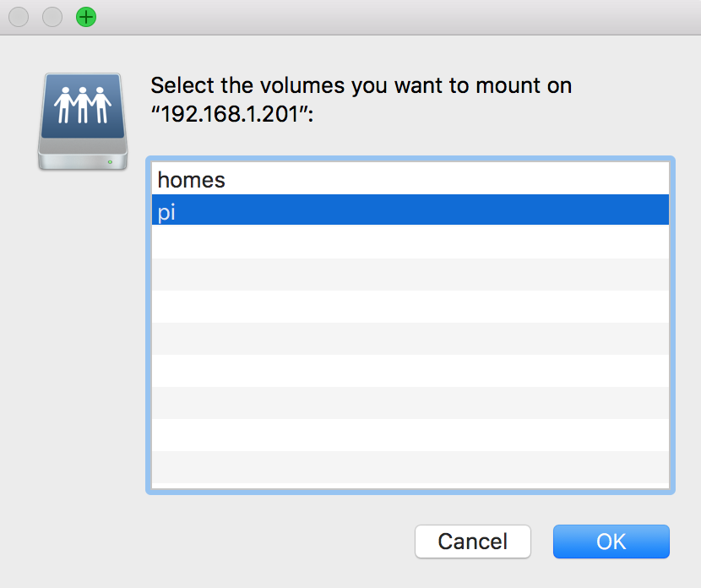Viewport: 701px width, 588px height.
Task: Click the third empty row below pi
Action: [x=410, y=307]
